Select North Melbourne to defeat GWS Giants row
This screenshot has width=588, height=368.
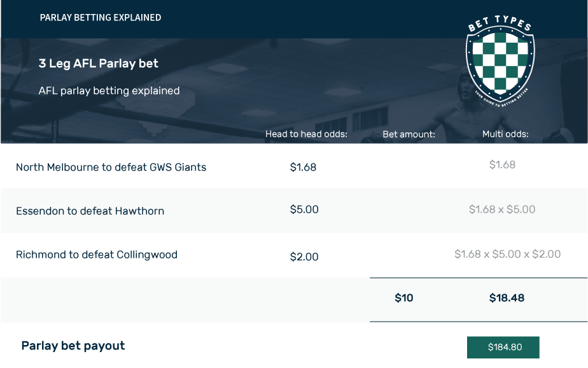(x=294, y=166)
